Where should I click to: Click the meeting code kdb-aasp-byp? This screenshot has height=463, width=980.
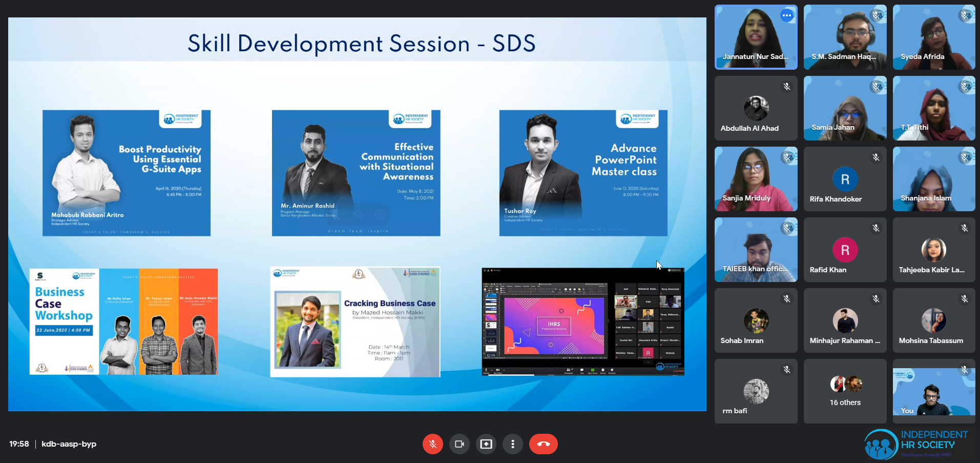pos(69,444)
